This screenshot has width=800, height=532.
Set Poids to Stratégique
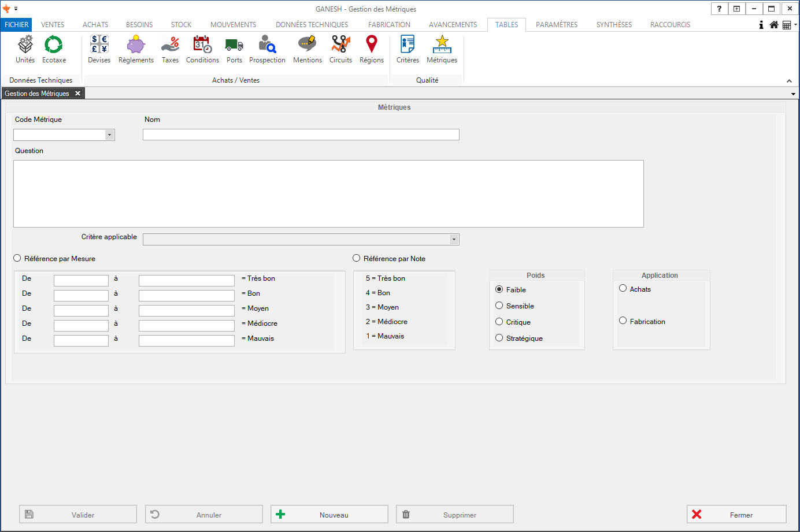coord(499,338)
